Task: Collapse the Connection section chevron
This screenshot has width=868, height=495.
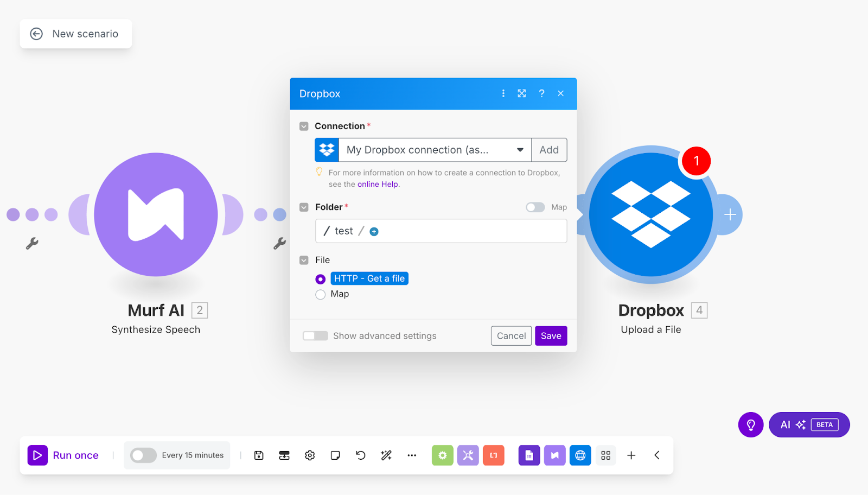Action: coord(304,126)
